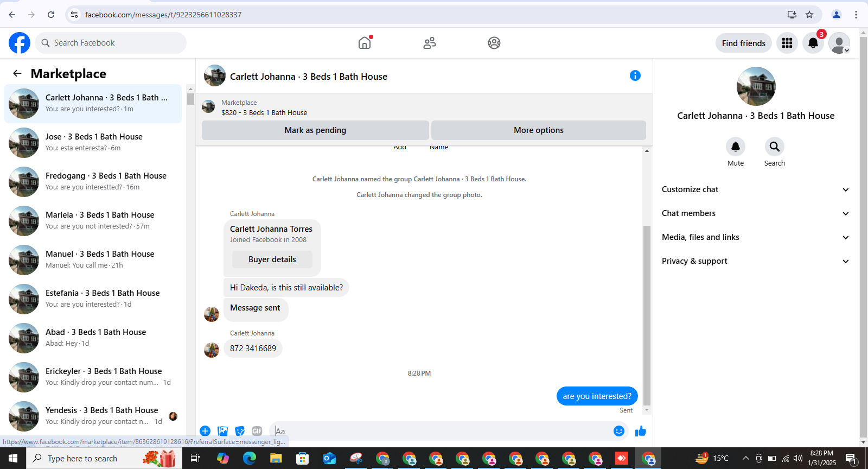Click the large group photo in the right panel
Image resolution: width=868 pixels, height=469 pixels.
pyautogui.click(x=756, y=86)
